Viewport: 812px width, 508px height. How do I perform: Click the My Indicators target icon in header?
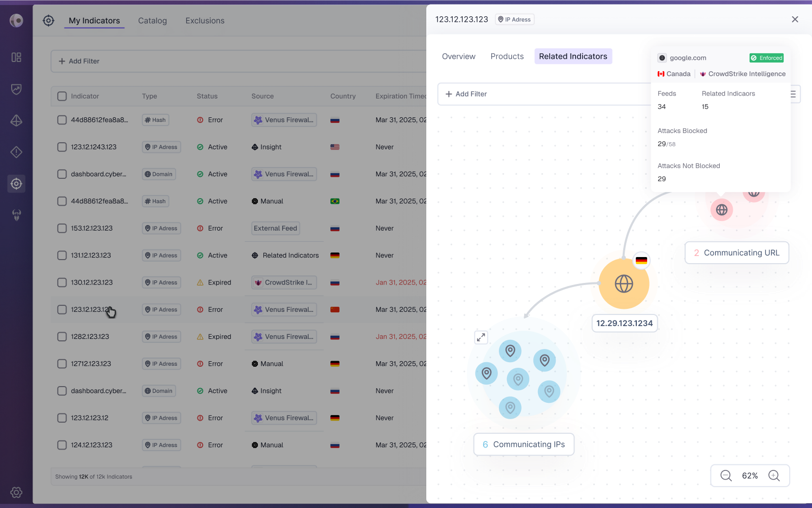(x=48, y=20)
